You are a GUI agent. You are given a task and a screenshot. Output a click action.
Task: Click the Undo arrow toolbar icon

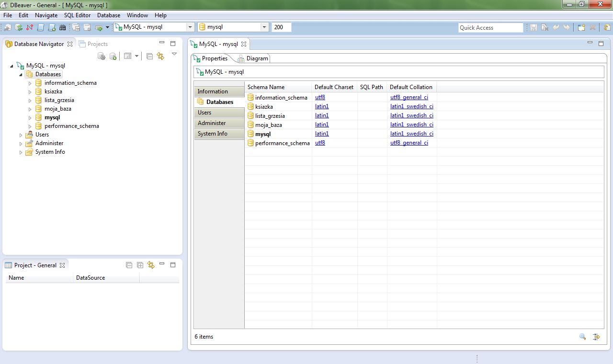(556, 27)
